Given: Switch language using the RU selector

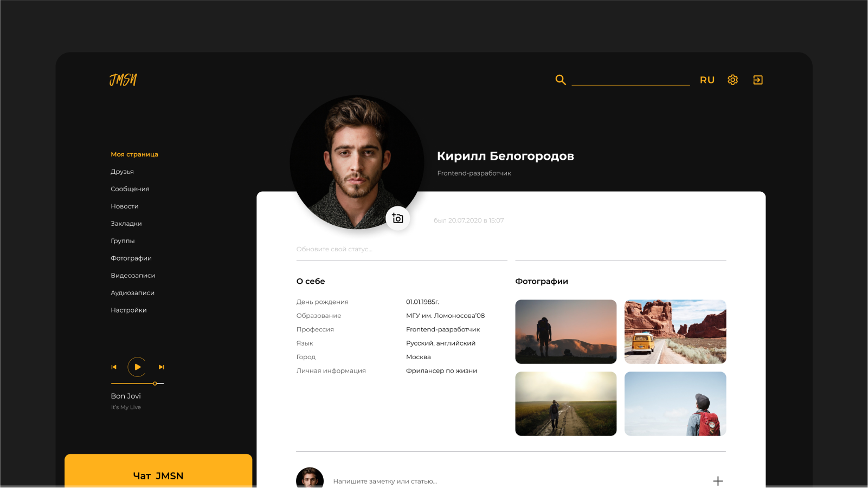Looking at the screenshot, I should point(707,80).
